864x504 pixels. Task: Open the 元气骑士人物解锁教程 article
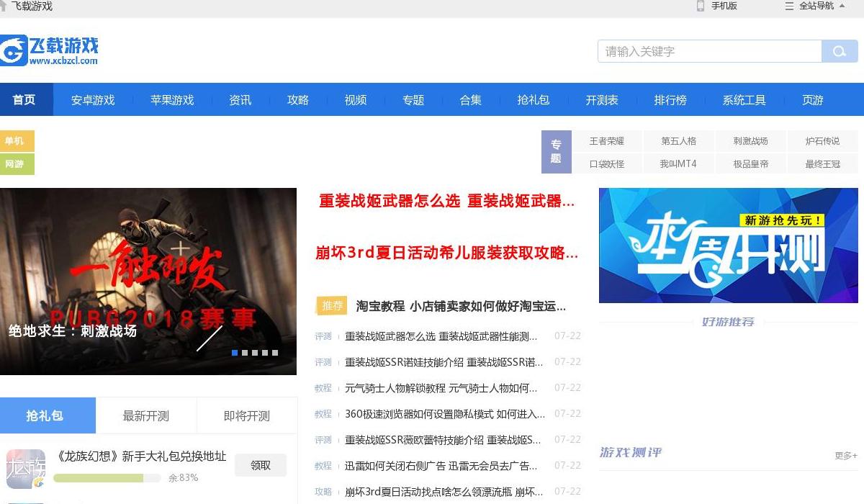point(441,388)
